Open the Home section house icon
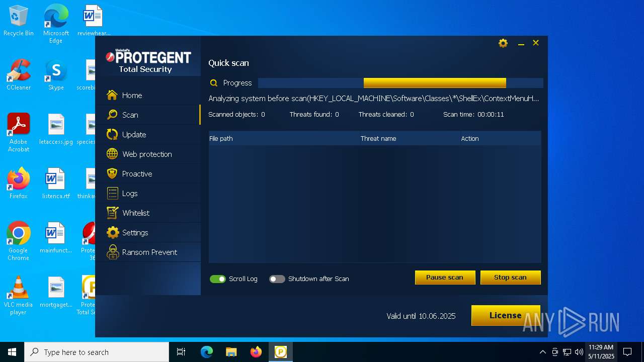The width and height of the screenshot is (644, 362). point(112,95)
